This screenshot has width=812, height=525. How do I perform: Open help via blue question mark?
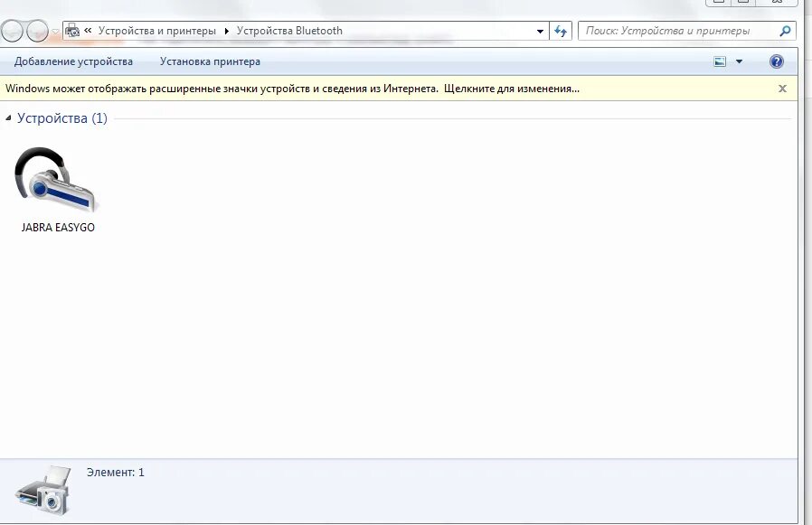click(776, 61)
